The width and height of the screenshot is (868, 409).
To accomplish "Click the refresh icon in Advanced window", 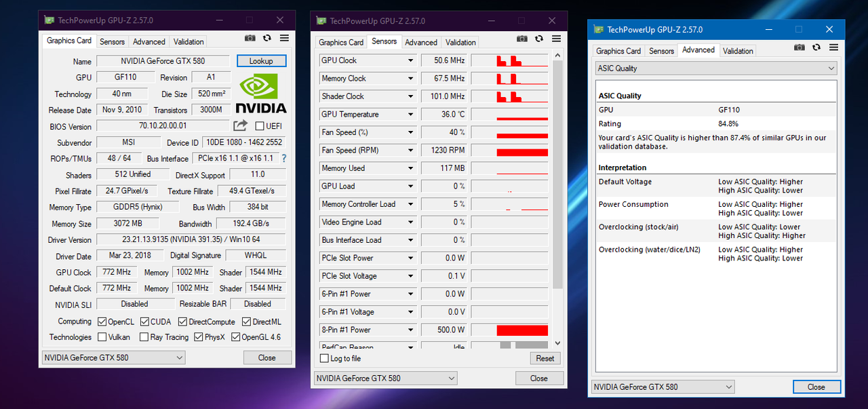I will pos(816,47).
